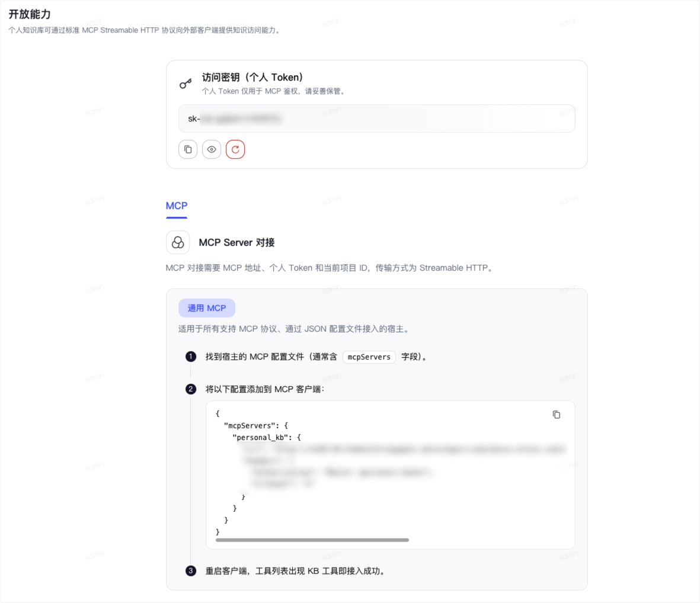
Task: Click the mcpServers inline code tag
Action: [369, 357]
